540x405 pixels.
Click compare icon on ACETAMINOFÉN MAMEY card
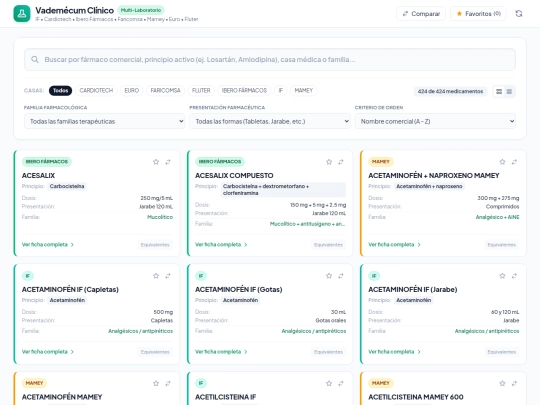(168, 383)
